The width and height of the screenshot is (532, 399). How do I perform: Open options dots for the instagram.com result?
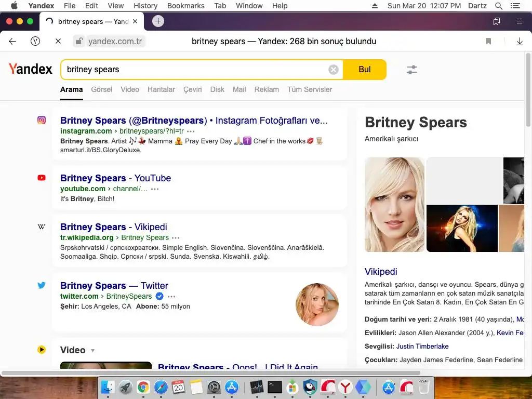(x=191, y=131)
